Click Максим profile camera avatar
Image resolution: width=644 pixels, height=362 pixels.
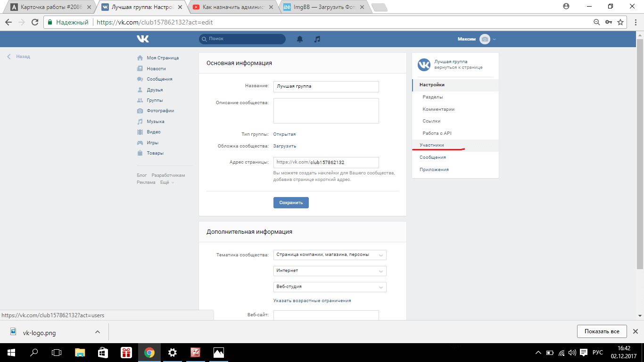pos(485,39)
